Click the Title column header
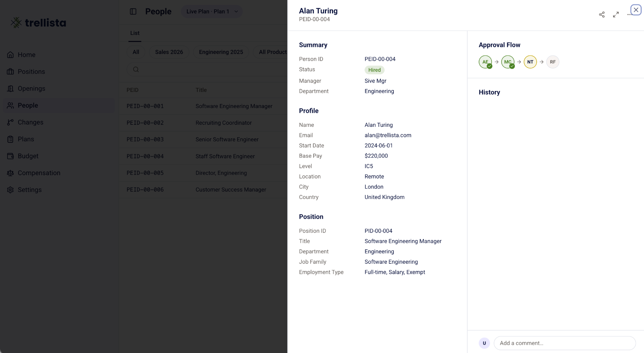 tap(201, 90)
